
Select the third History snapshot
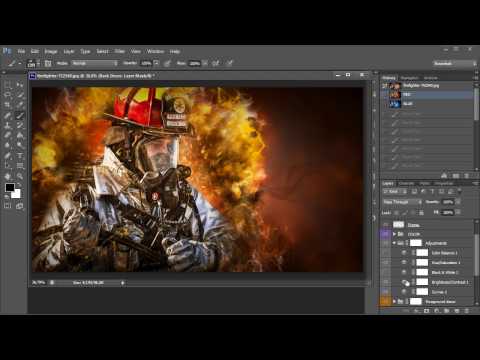coord(428,104)
